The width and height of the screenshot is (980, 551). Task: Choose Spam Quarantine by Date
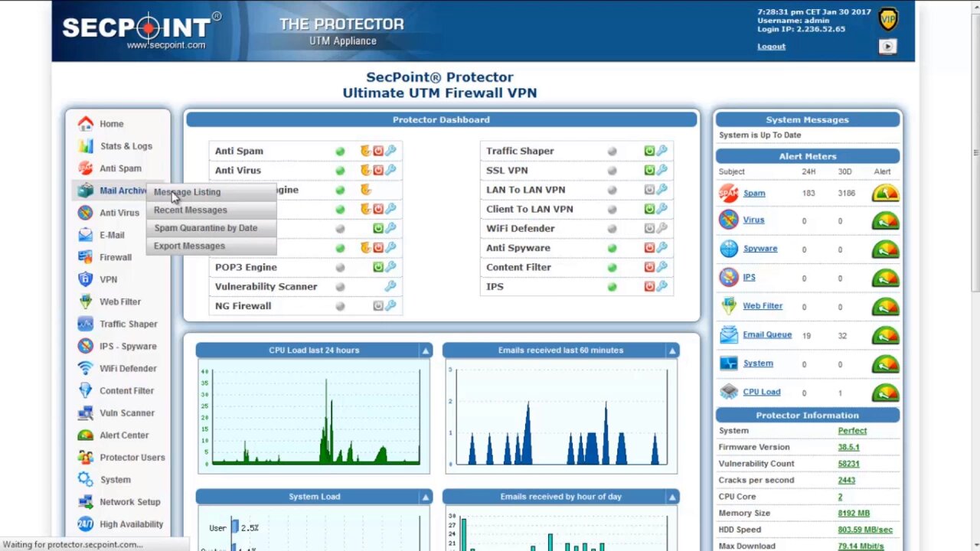pyautogui.click(x=205, y=228)
